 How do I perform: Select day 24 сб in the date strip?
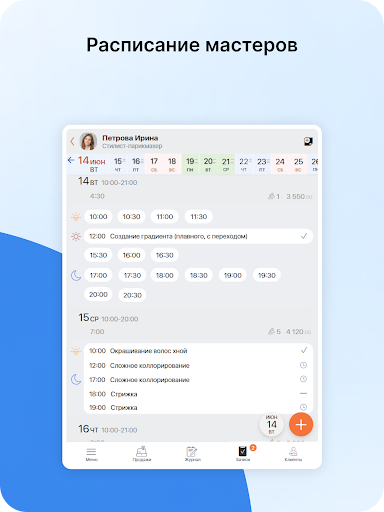click(280, 164)
